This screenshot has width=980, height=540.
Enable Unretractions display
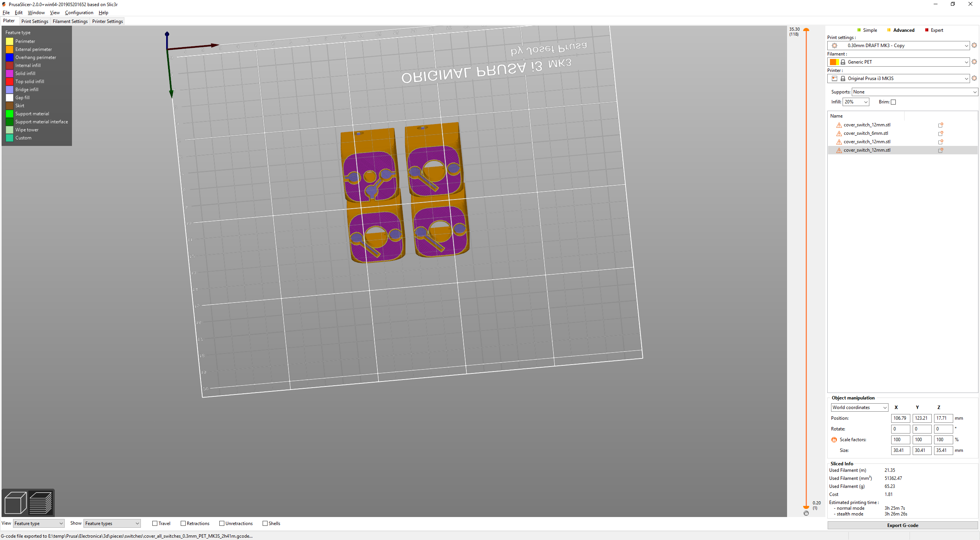(x=222, y=524)
